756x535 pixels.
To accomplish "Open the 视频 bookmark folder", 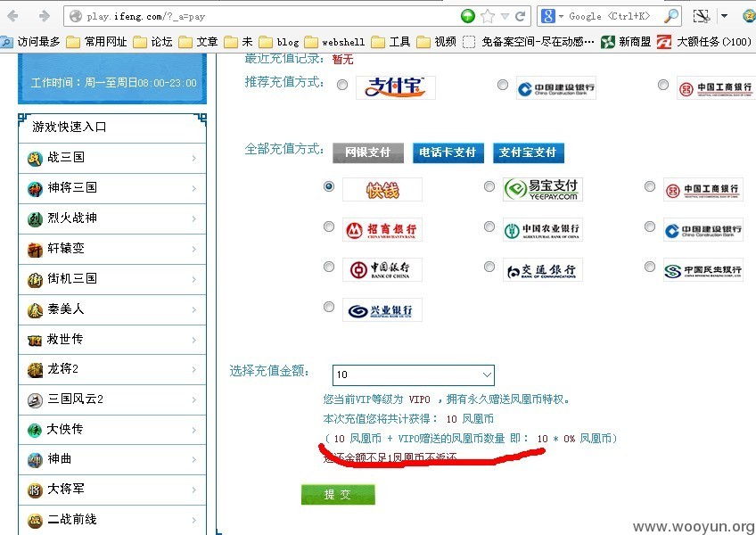I will [x=436, y=42].
